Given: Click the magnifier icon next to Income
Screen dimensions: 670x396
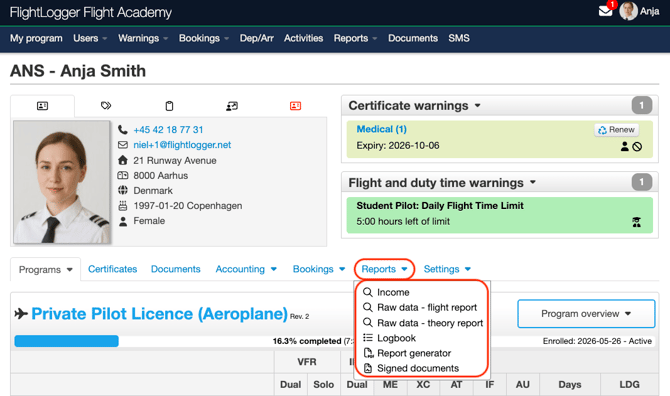Looking at the screenshot, I should (x=367, y=292).
